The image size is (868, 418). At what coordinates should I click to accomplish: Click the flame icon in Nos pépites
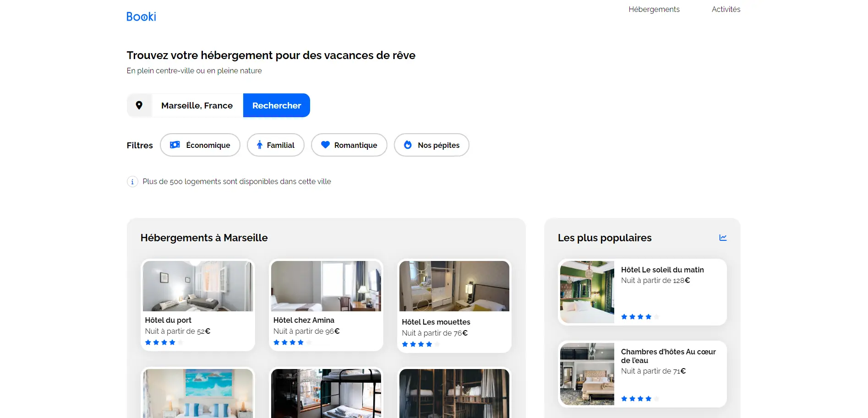pyautogui.click(x=408, y=145)
